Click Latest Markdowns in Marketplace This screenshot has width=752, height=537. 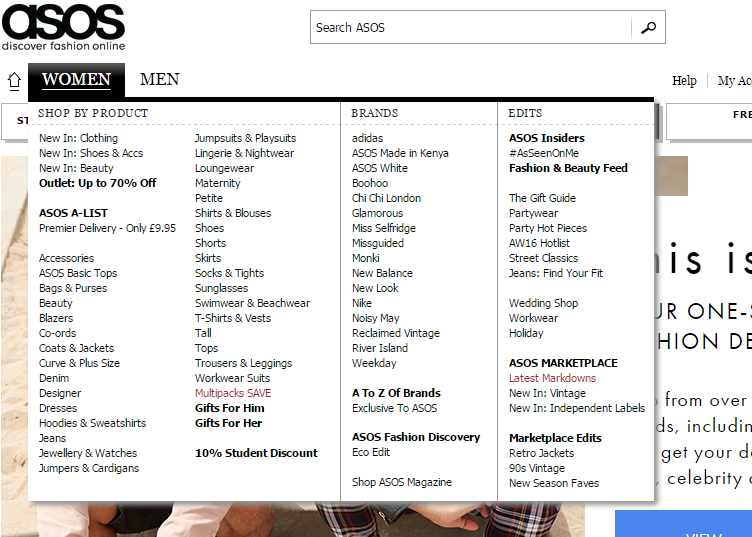(552, 378)
